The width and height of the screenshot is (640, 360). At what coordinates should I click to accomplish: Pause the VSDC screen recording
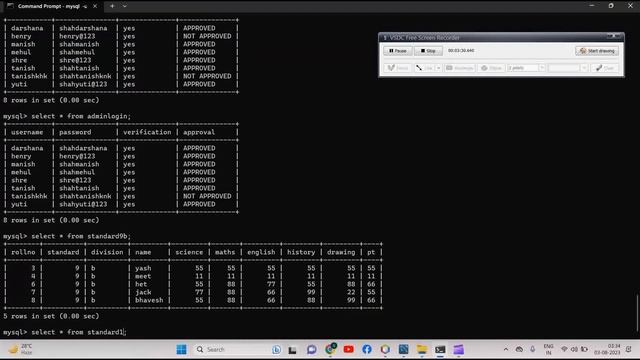(398, 51)
